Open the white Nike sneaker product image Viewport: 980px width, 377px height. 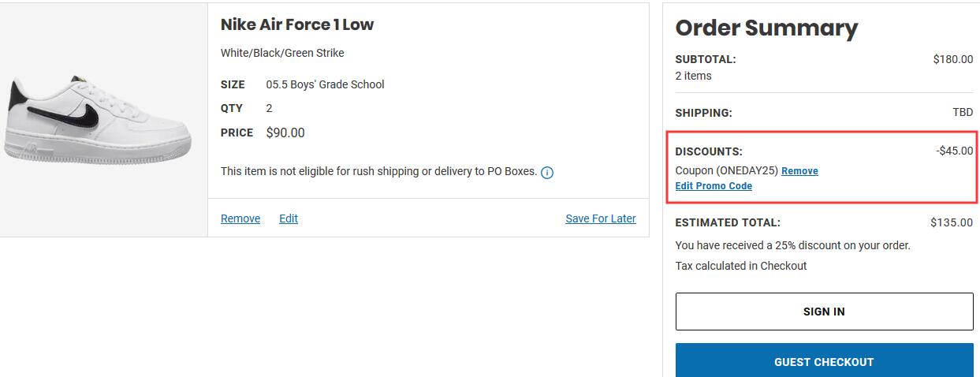pos(98,120)
